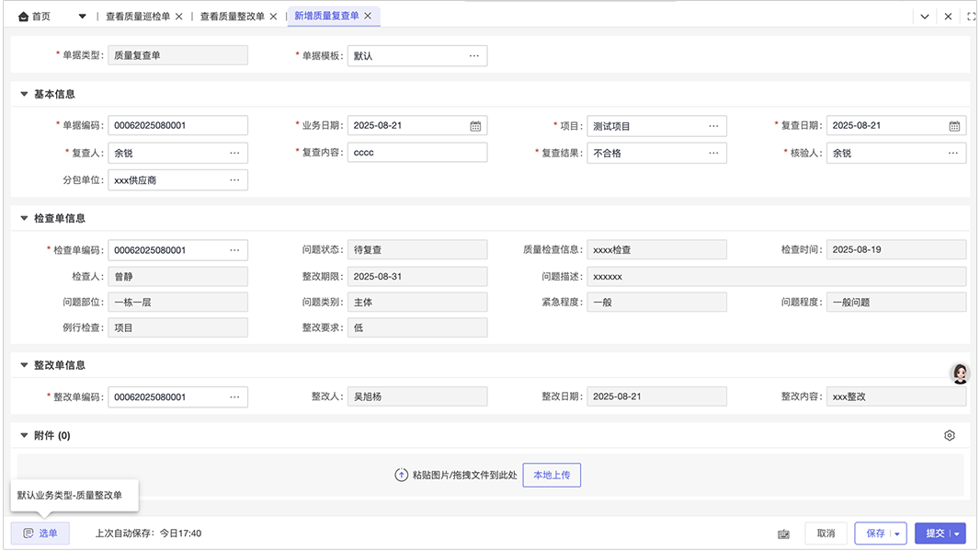Click the upload arrow icon in attachments
The image size is (980, 551).
point(401,476)
